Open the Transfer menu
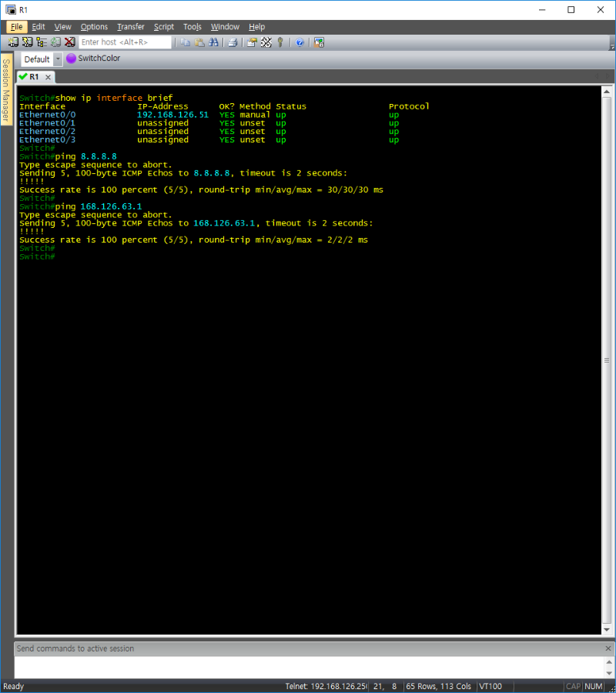Screen dimensions: 616x693 pos(130,27)
